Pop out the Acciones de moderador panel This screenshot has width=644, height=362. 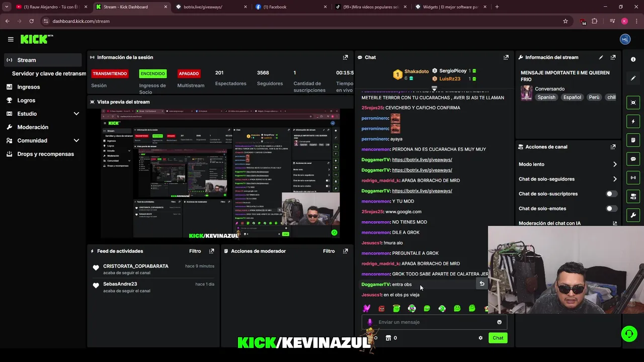coord(345,251)
